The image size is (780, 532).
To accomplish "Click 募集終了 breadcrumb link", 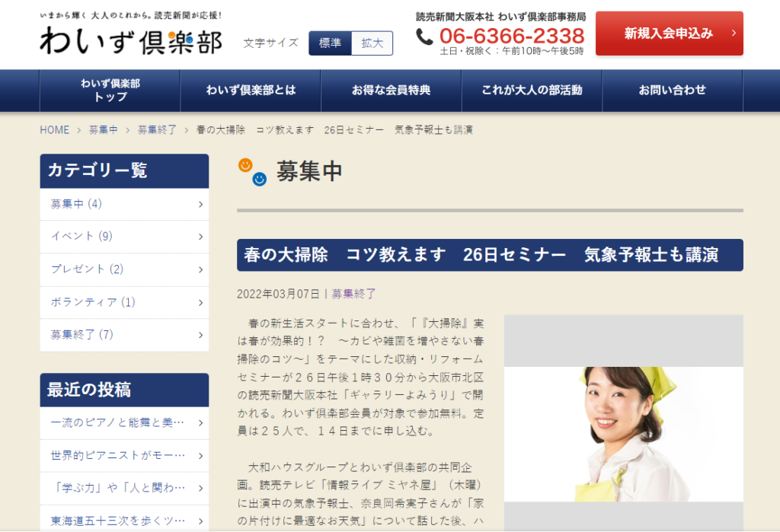I will (157, 130).
